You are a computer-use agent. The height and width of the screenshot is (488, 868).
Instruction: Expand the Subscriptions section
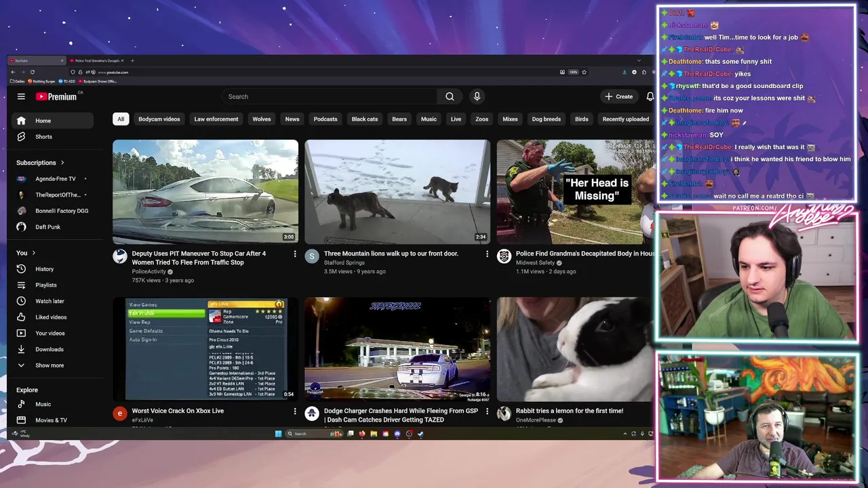tap(40, 163)
